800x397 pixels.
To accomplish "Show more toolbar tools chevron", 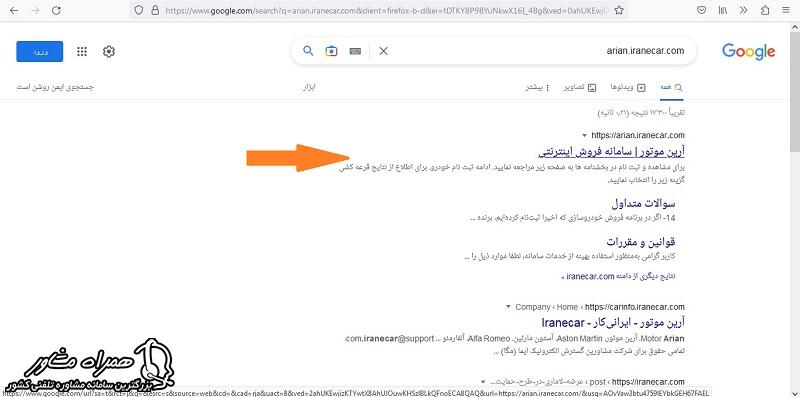I will tap(743, 10).
